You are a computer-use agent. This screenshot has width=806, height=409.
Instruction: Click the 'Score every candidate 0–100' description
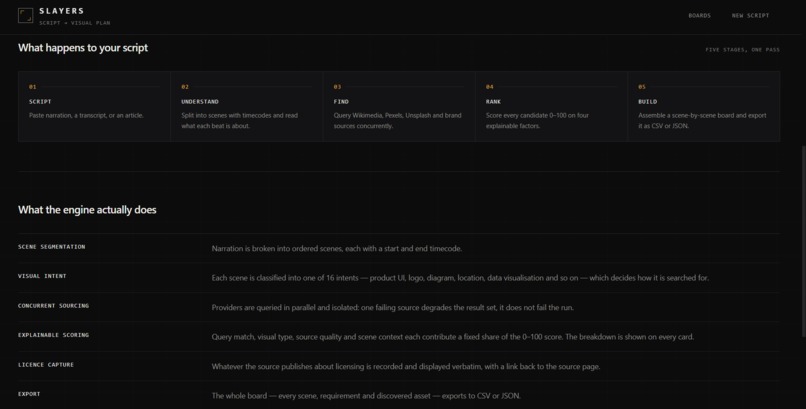(x=537, y=121)
